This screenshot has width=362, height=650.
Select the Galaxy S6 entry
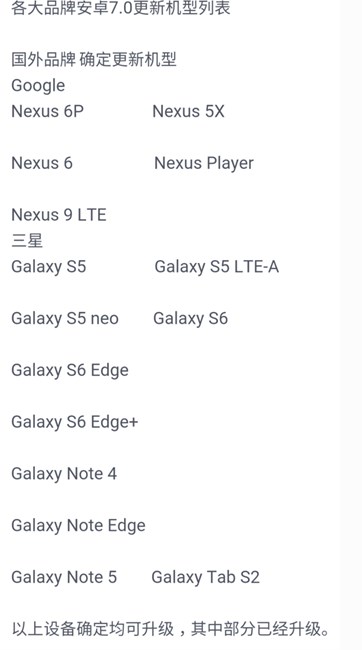(190, 319)
